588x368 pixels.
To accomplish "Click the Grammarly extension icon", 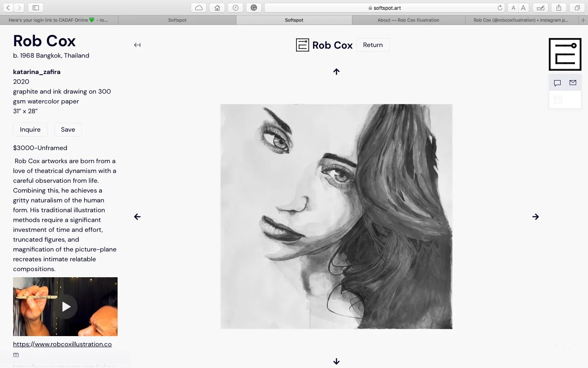I will (x=254, y=7).
